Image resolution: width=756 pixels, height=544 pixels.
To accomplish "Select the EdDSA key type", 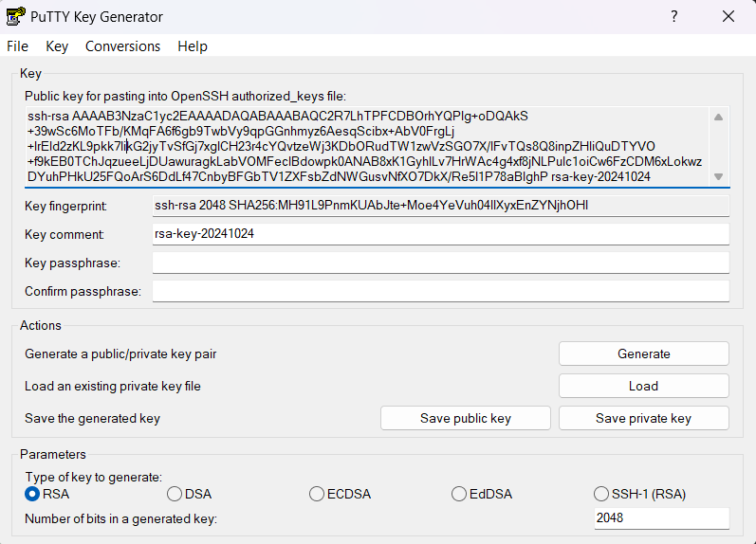I will (x=482, y=494).
